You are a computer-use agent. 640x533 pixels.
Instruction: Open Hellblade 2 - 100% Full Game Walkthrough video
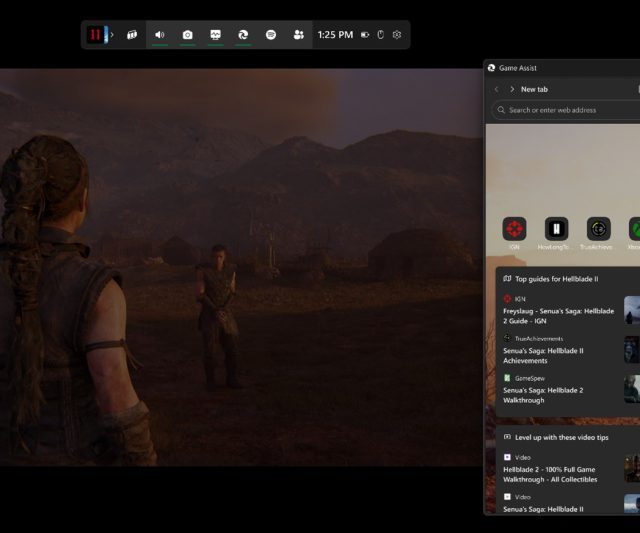pyautogui.click(x=550, y=474)
